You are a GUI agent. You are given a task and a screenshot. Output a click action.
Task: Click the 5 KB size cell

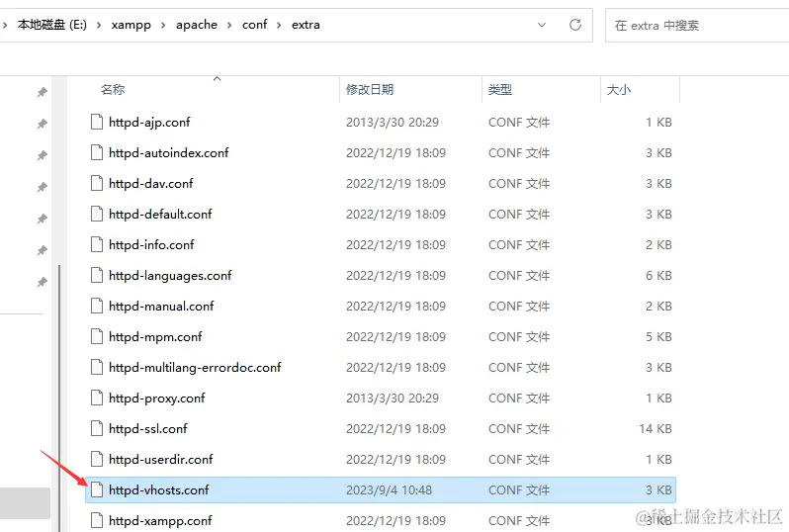click(658, 337)
